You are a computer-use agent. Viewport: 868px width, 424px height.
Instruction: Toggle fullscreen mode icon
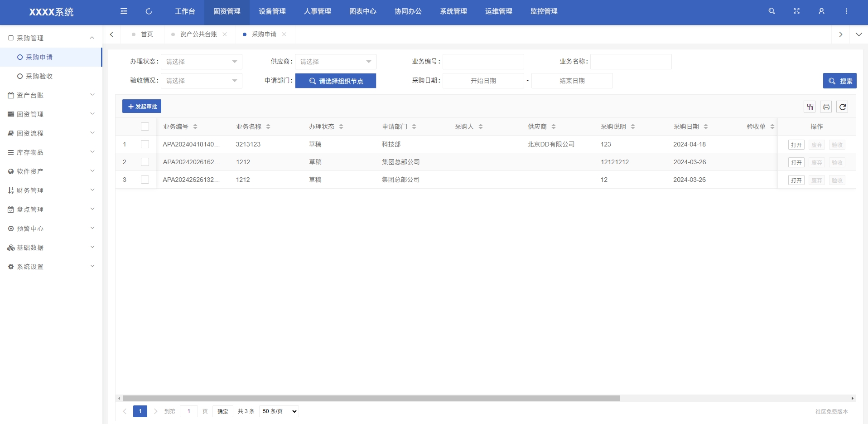tap(796, 11)
